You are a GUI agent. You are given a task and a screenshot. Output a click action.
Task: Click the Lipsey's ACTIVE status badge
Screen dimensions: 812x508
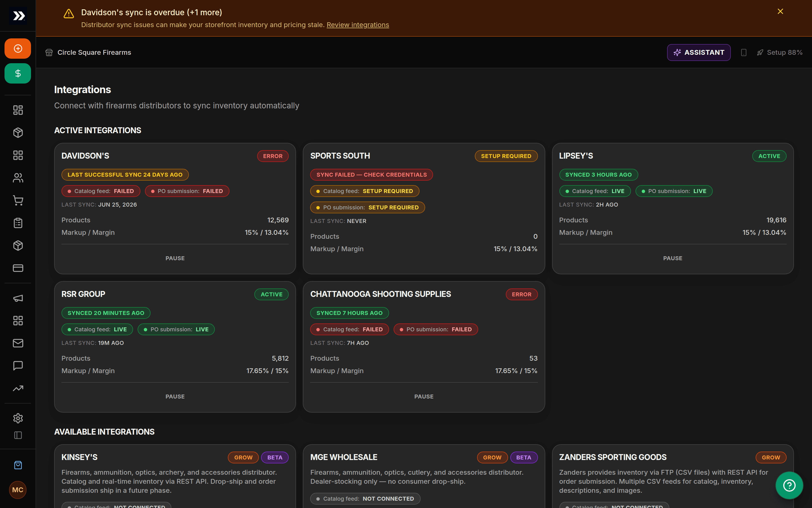[769, 156]
